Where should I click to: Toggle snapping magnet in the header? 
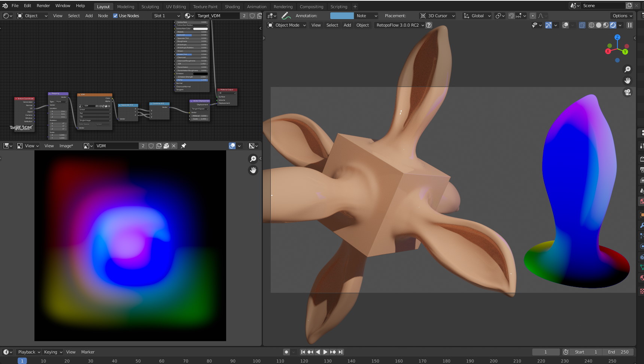511,16
